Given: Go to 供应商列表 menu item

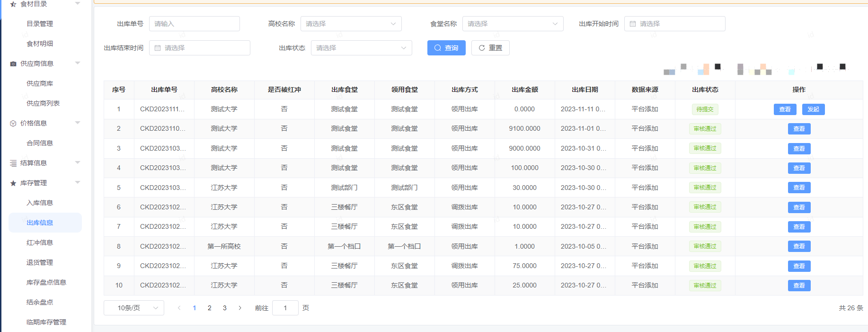Looking at the screenshot, I should pos(43,103).
